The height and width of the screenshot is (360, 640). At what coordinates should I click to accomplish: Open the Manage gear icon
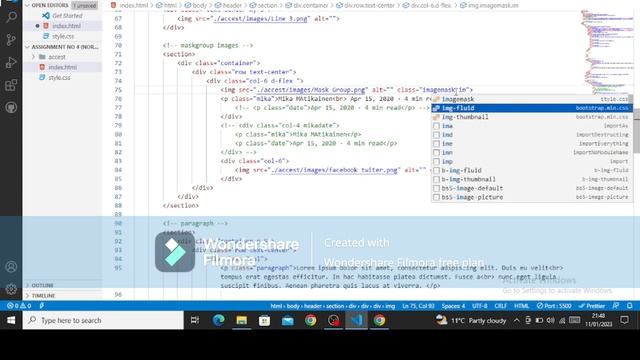(x=11, y=289)
